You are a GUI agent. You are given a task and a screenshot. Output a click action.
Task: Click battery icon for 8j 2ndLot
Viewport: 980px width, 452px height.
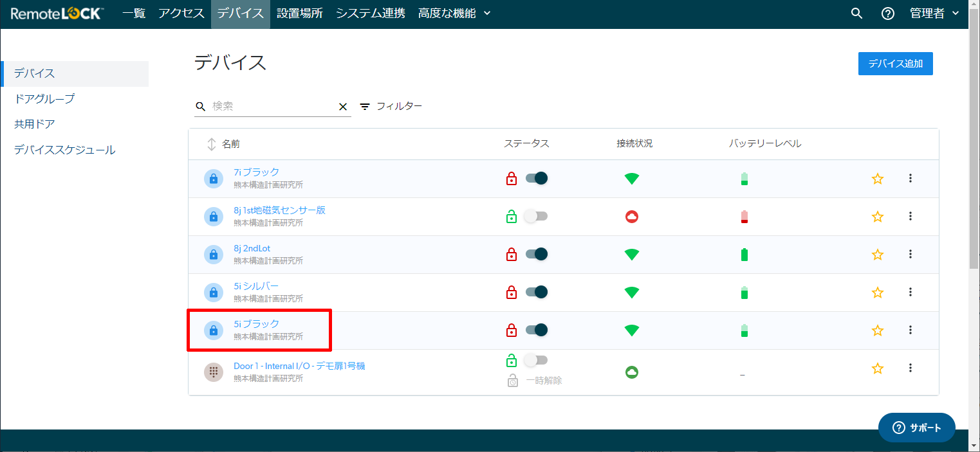(744, 255)
